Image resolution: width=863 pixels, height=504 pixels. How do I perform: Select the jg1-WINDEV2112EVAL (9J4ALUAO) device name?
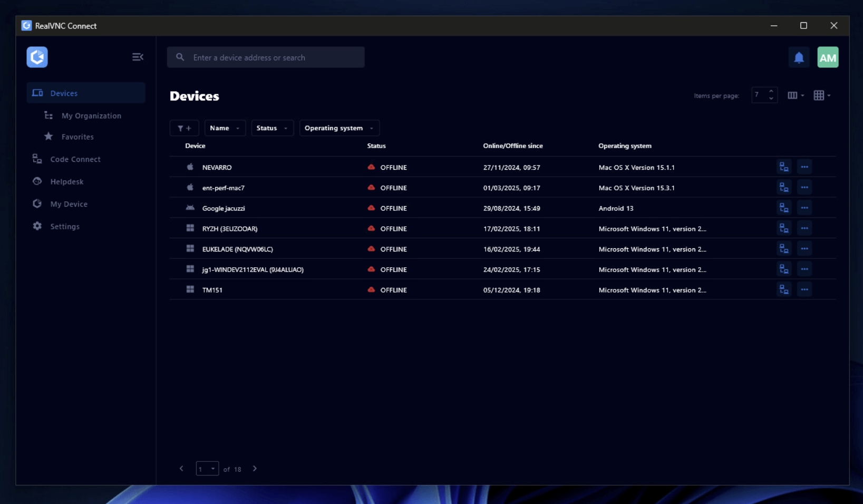tap(253, 269)
